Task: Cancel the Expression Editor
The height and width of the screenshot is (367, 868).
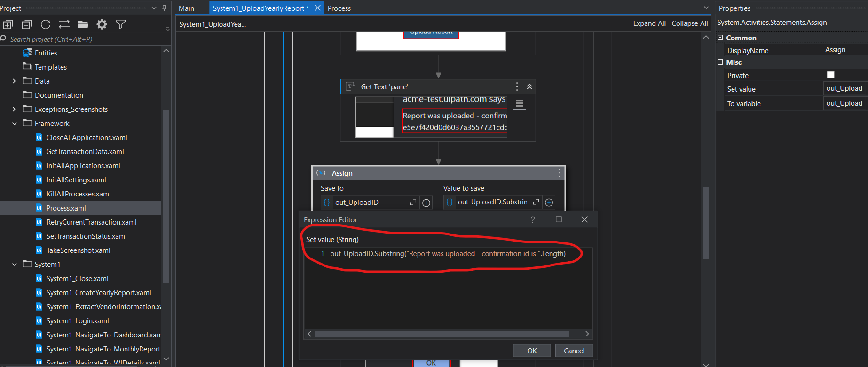Action: (x=574, y=351)
